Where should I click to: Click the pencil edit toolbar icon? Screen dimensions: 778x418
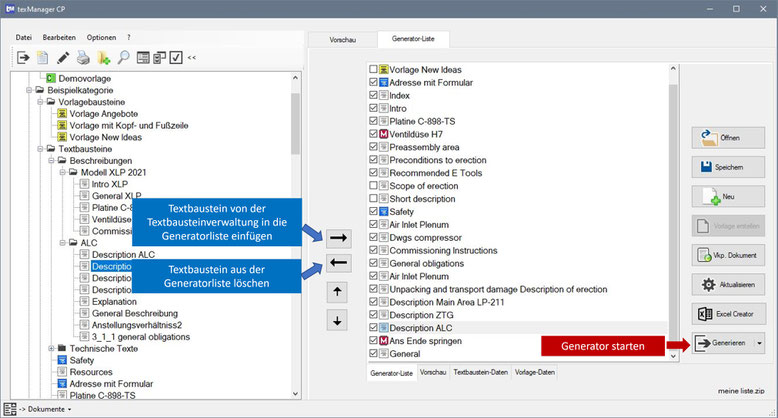63,58
